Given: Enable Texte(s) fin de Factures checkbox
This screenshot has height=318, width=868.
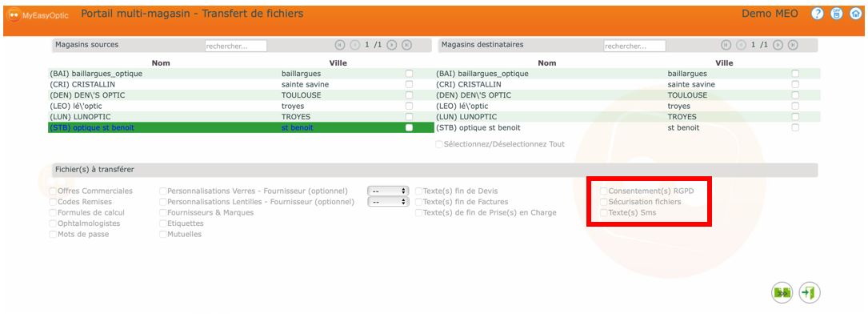Looking at the screenshot, I should tap(419, 202).
